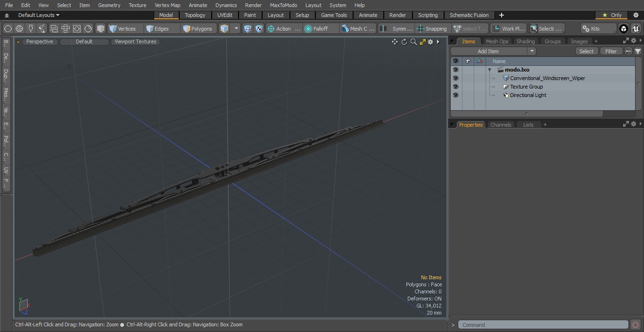This screenshot has width=644, height=332.
Task: Switch to the Mesh Ops tab
Action: [497, 41]
